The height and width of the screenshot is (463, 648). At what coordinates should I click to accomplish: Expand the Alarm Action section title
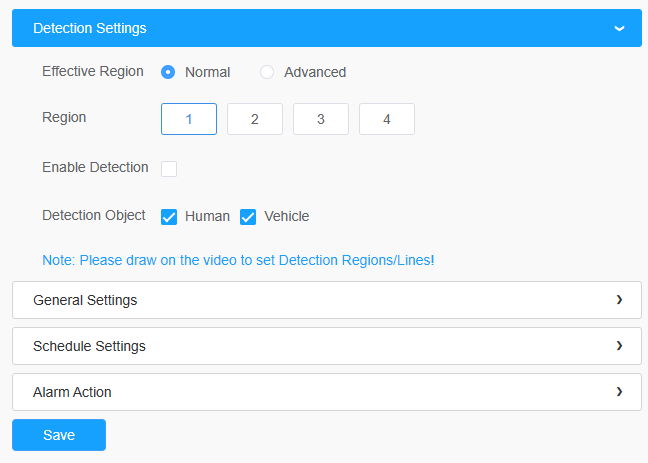72,392
